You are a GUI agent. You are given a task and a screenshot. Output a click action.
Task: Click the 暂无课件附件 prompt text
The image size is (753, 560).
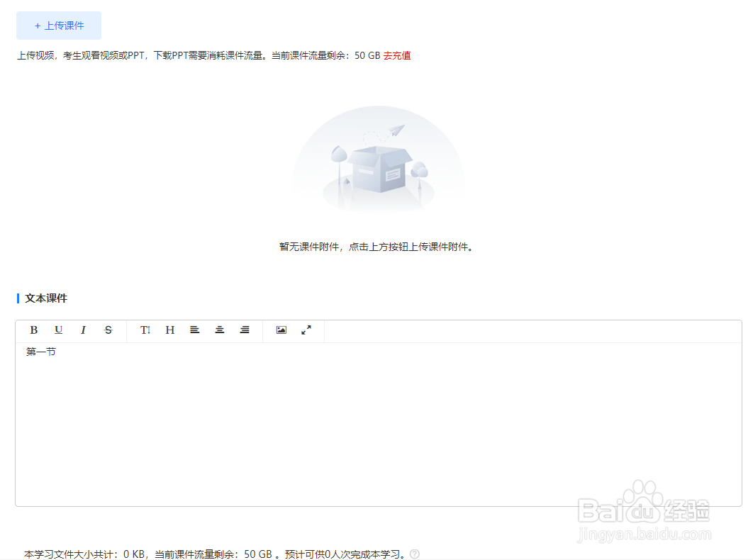pos(376,246)
